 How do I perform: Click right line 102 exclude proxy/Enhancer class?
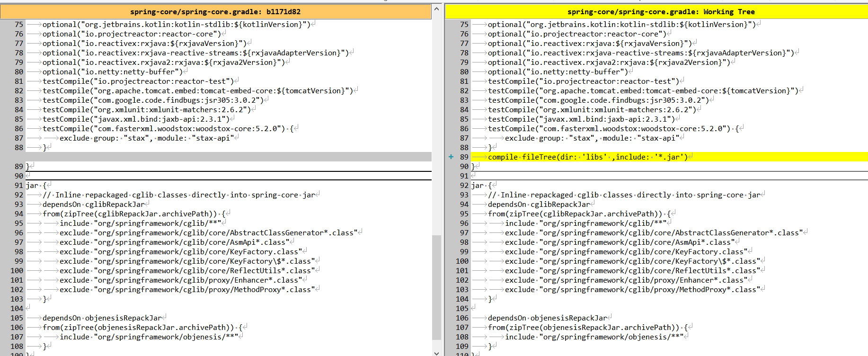click(626, 280)
